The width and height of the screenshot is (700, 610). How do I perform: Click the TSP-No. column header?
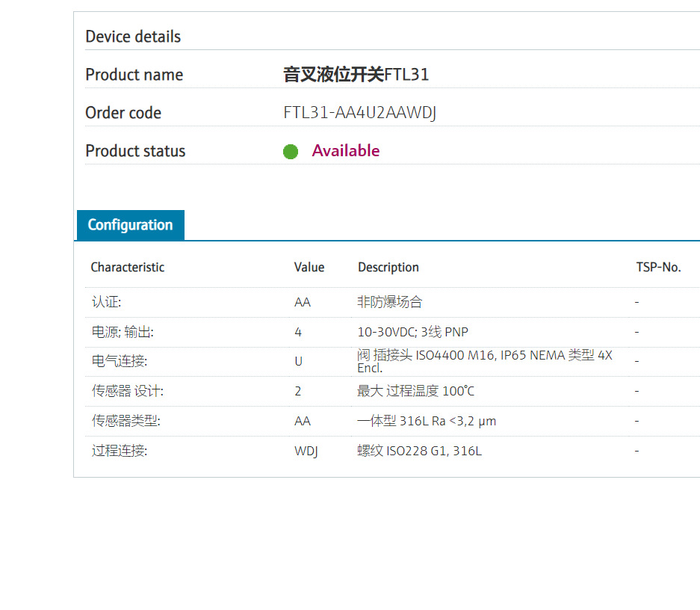[658, 268]
